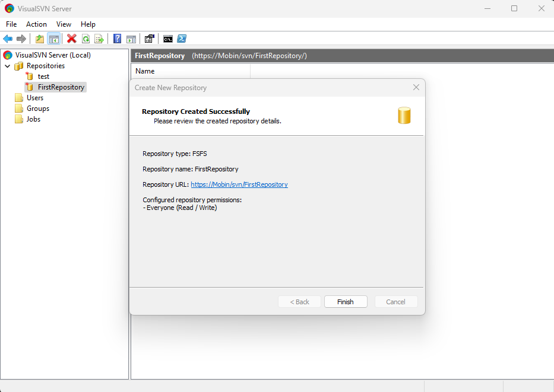Launch the command prompt toolbar icon
Viewport: 554px width, 392px height.
[x=168, y=39]
